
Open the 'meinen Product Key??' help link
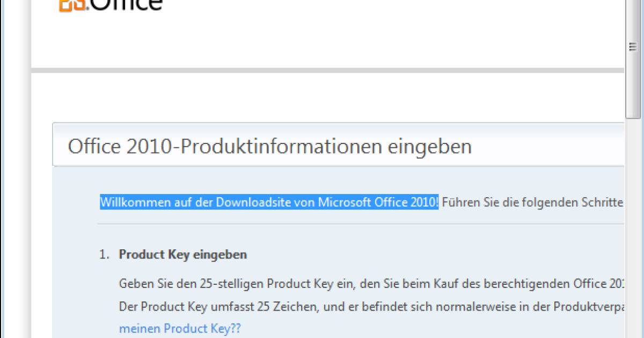click(180, 329)
